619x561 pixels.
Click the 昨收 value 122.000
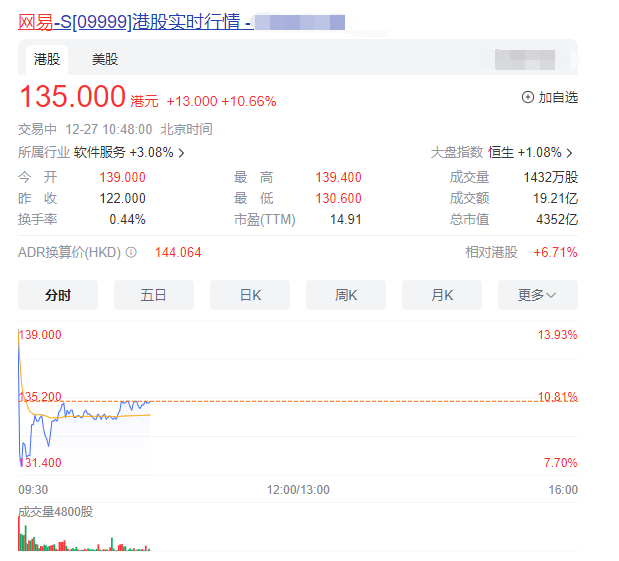point(122,198)
